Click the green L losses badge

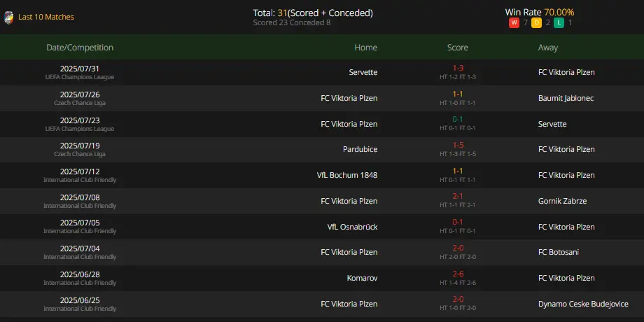coord(559,22)
